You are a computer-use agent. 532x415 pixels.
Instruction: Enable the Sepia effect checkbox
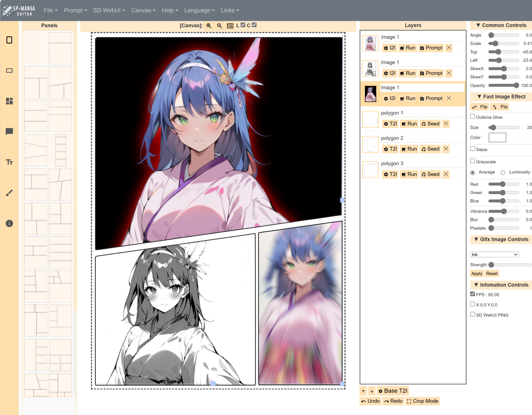point(473,149)
